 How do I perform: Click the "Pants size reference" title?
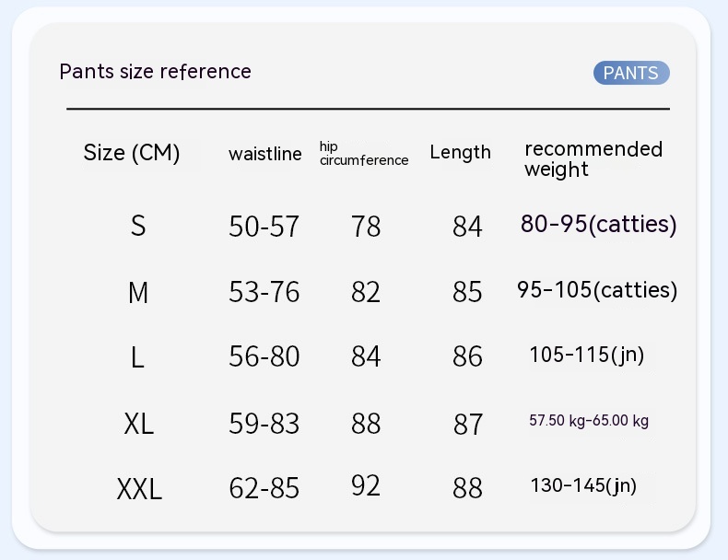tap(155, 72)
